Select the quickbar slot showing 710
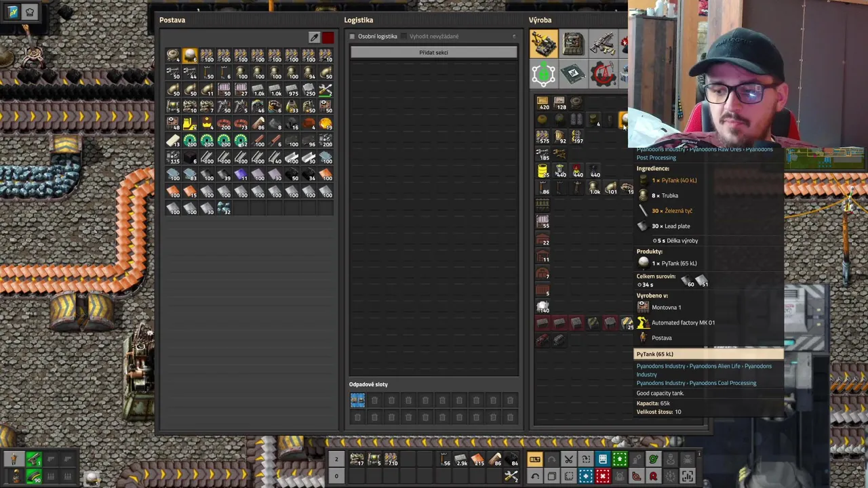Viewport: 868px width, 488px height. pyautogui.click(x=391, y=460)
